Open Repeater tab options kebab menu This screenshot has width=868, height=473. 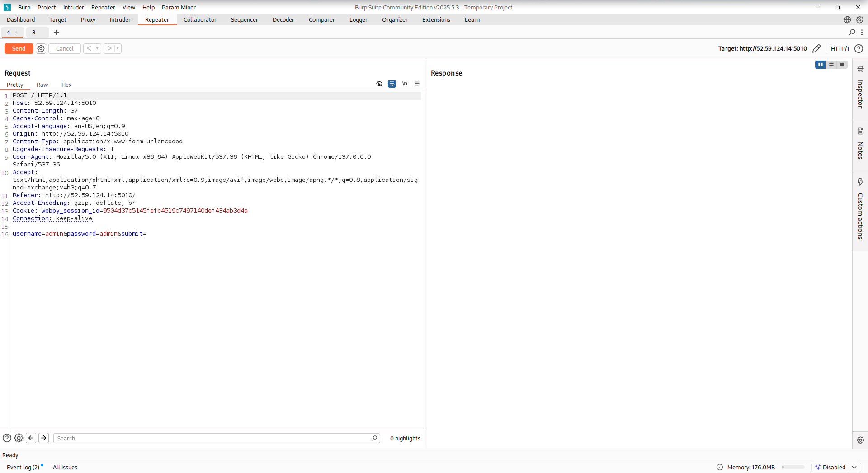pos(862,32)
